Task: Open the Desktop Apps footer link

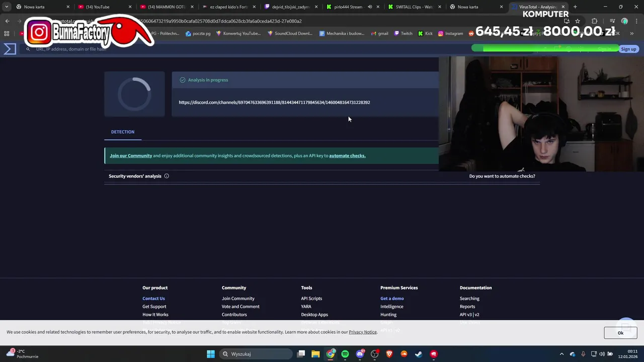Action: 314,315
